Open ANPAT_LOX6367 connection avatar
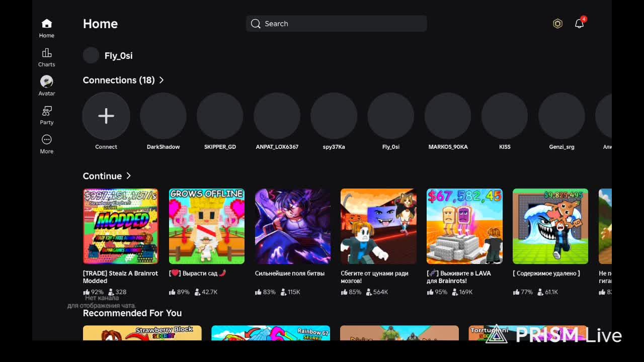This screenshot has width=644, height=362. pos(277,116)
